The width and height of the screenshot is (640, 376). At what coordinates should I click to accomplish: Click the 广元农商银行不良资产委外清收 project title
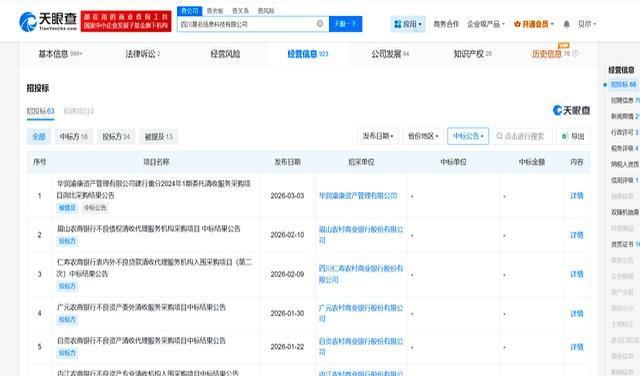[x=141, y=307]
